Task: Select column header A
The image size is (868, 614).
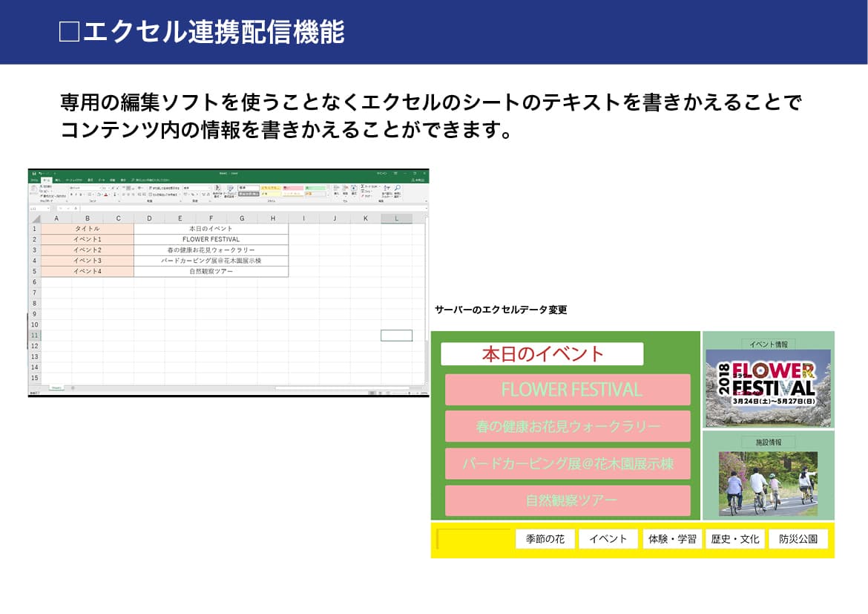Action: tap(56, 218)
